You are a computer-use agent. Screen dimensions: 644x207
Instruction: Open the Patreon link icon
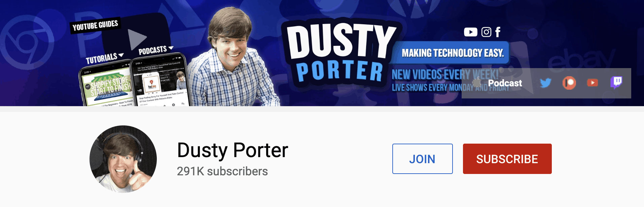point(569,83)
